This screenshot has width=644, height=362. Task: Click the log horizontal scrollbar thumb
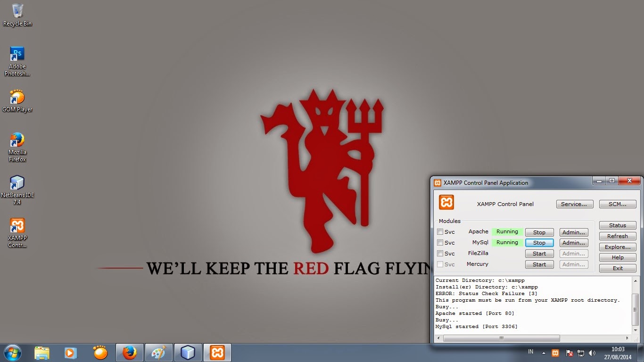click(502, 338)
